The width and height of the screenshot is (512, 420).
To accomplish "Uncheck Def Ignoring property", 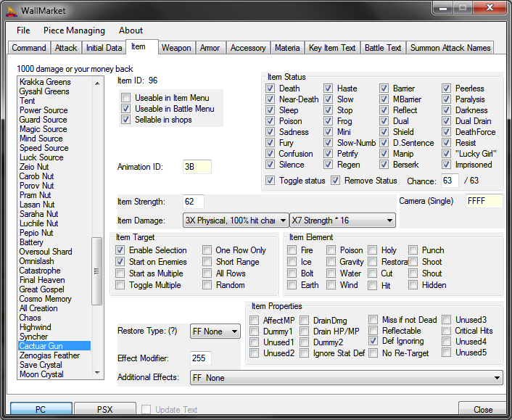I will click(373, 341).
